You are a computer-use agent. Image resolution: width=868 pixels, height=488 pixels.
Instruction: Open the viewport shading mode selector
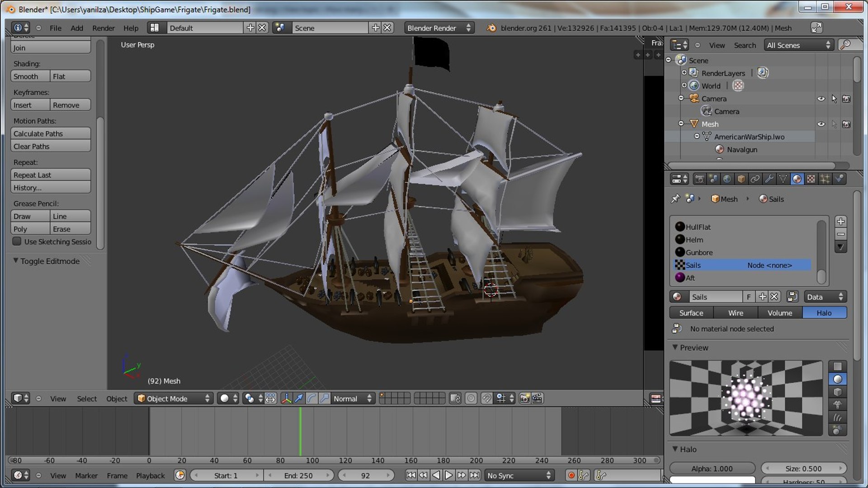point(228,398)
